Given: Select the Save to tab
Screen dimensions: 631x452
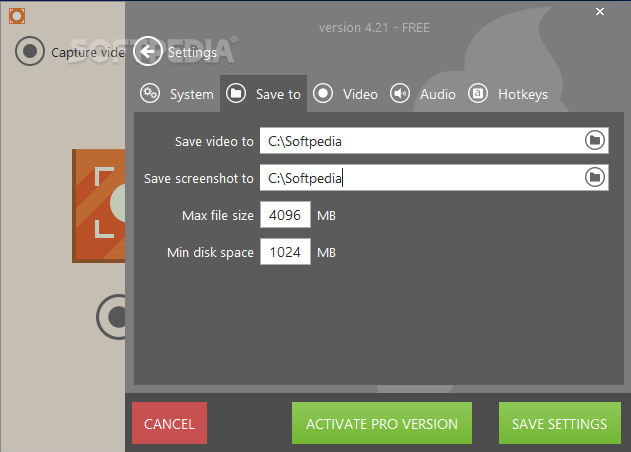Looking at the screenshot, I should [x=264, y=94].
